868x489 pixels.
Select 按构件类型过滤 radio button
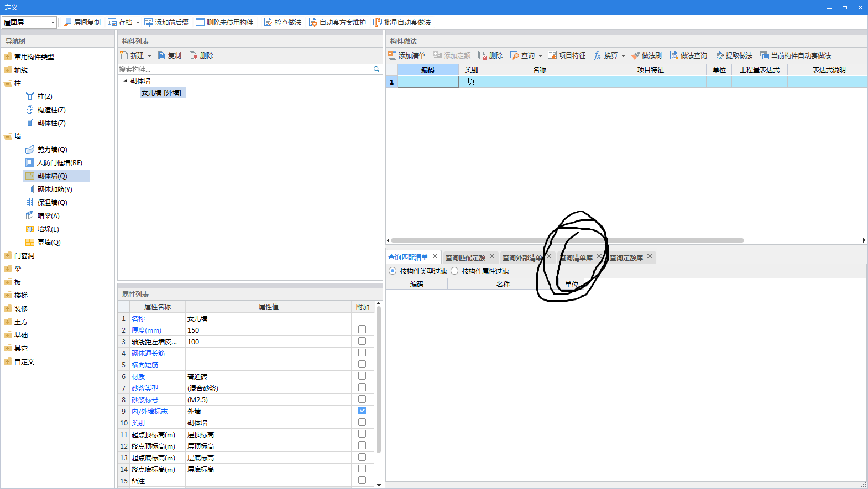[x=393, y=271]
